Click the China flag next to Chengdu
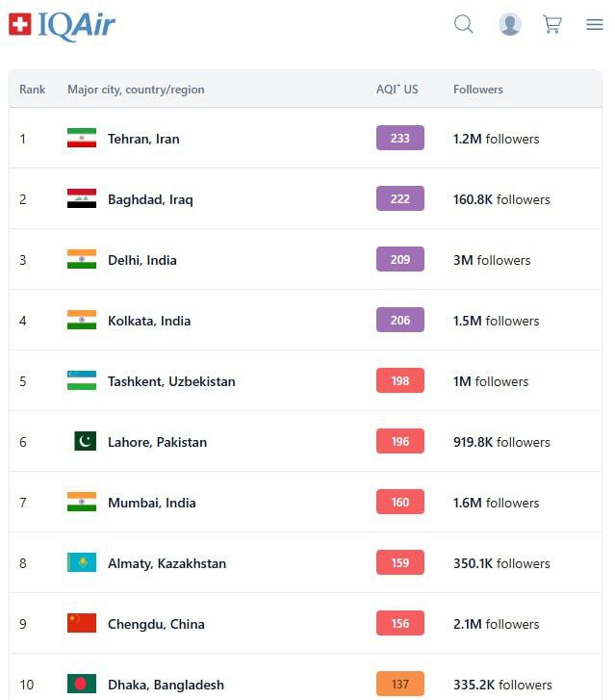Screen dimensions: 615x700 pos(82,624)
